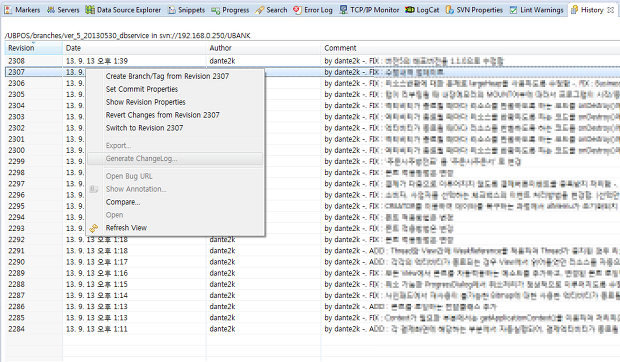
Task: Select revision 2287 row
Action: 312,296
